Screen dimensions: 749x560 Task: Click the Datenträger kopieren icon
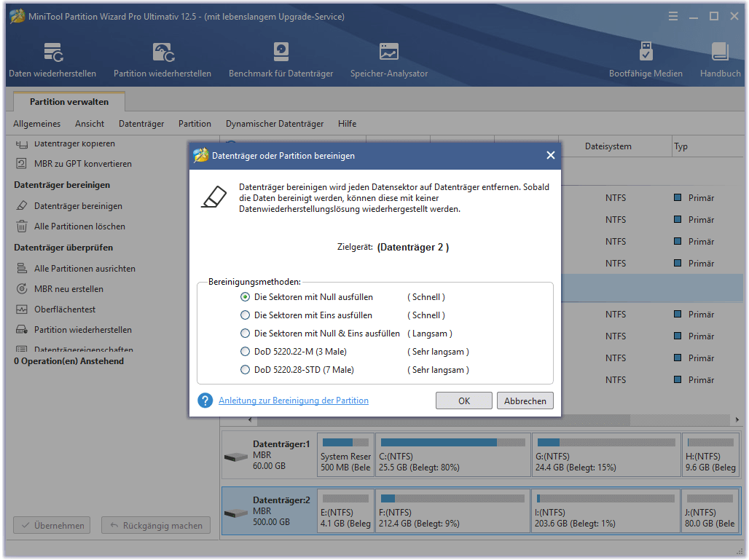22,143
